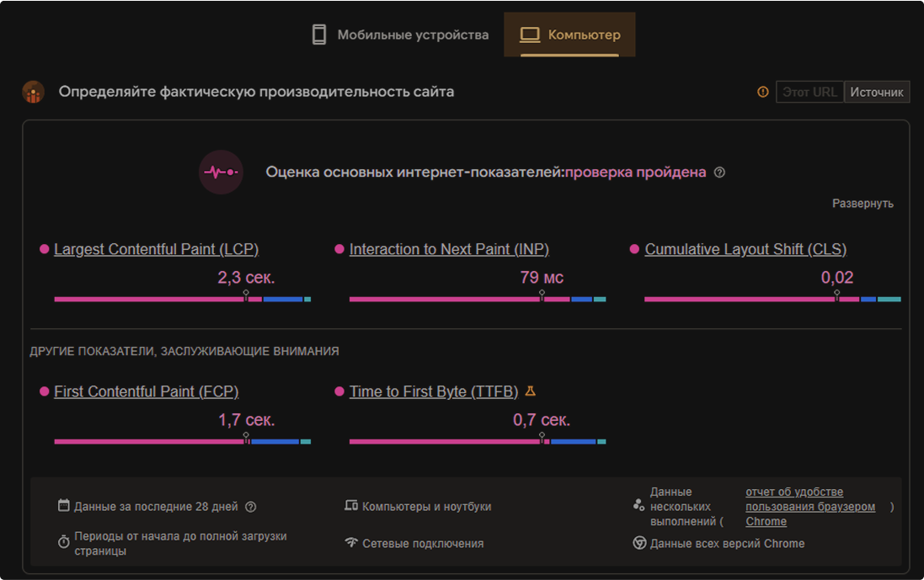This screenshot has height=580, width=924.
Task: Click the pulse metrics icon beside assessment heading
Action: (x=221, y=171)
